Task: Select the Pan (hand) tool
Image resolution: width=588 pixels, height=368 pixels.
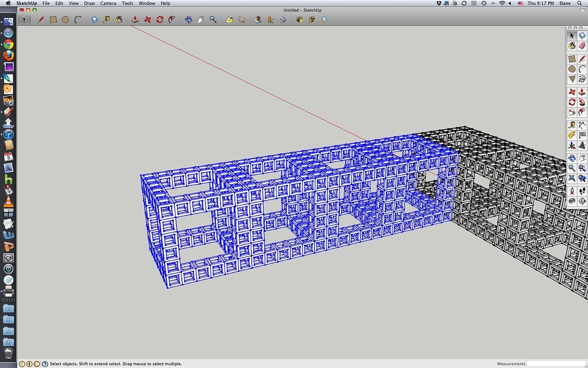Action: pyautogui.click(x=202, y=19)
